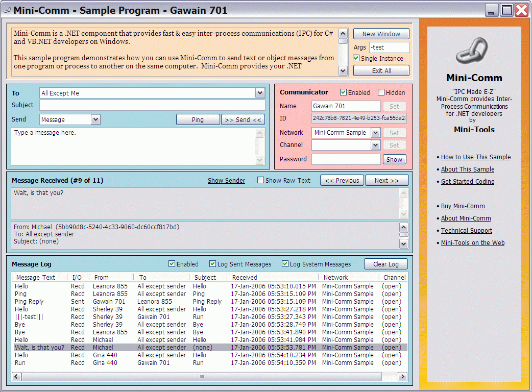Open the To recipient dropdown
Viewport: 532px width, 392px height.
[x=260, y=93]
